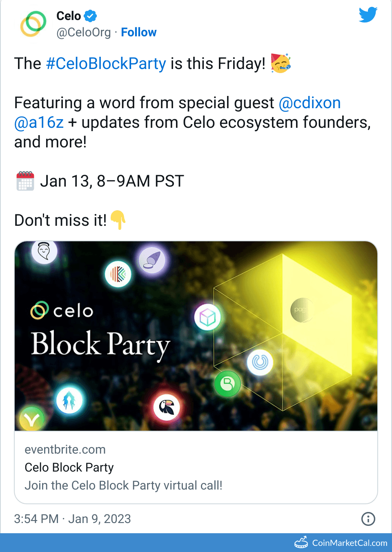
Task: Click the @CeloOrg handle text
Action: coord(84,32)
